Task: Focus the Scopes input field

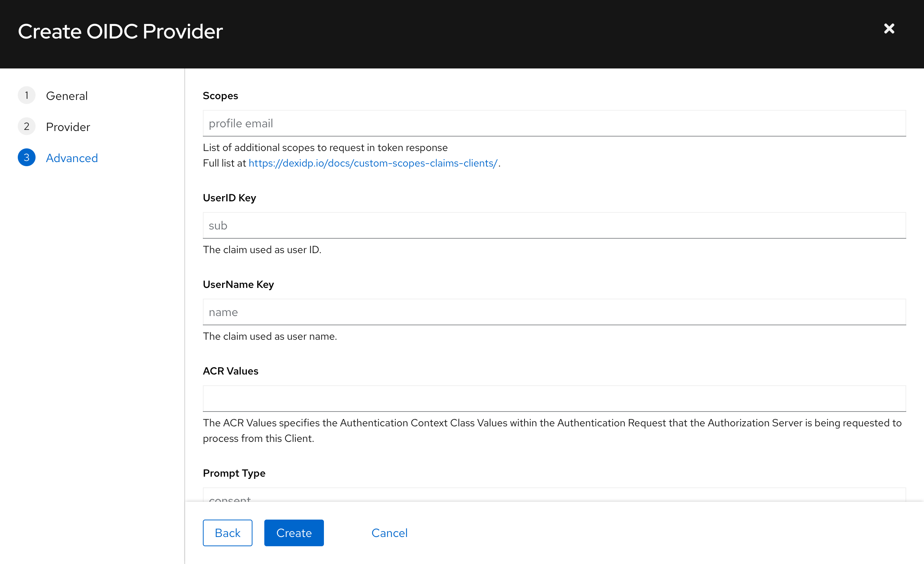Action: pos(554,123)
